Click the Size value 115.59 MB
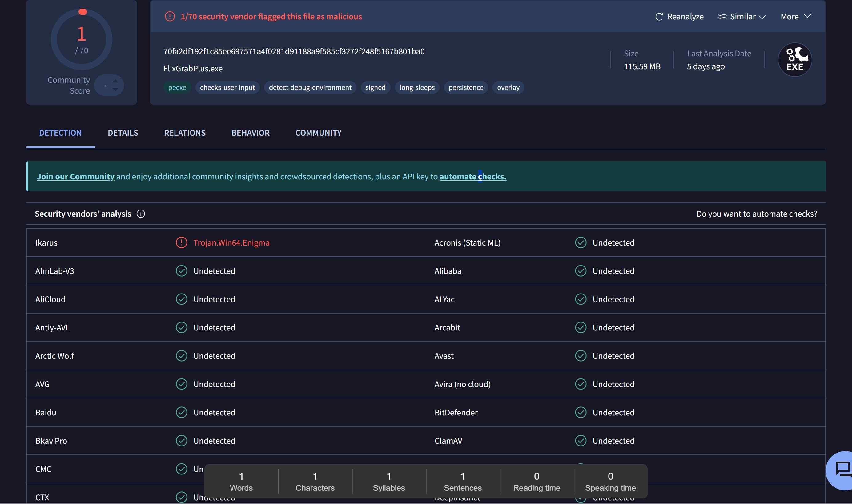852x504 pixels. coord(642,66)
